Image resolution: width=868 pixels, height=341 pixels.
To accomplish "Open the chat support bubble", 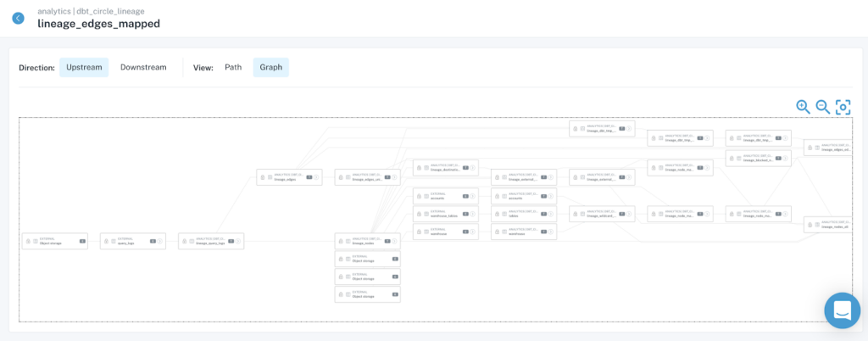I will pyautogui.click(x=842, y=310).
